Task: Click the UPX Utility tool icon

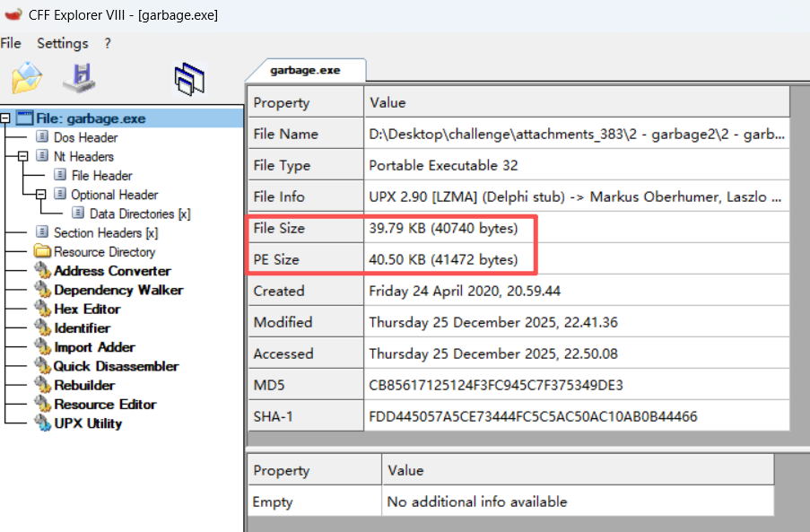Action: point(42,423)
